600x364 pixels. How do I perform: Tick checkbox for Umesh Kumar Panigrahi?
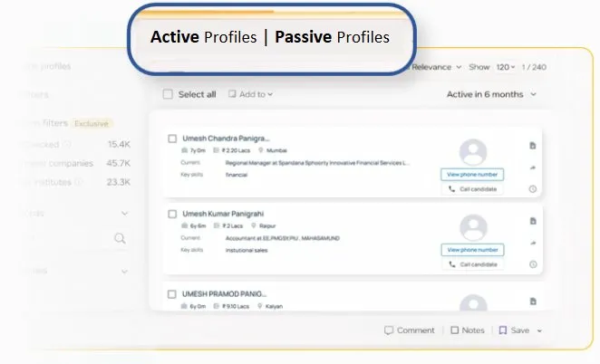pos(172,214)
